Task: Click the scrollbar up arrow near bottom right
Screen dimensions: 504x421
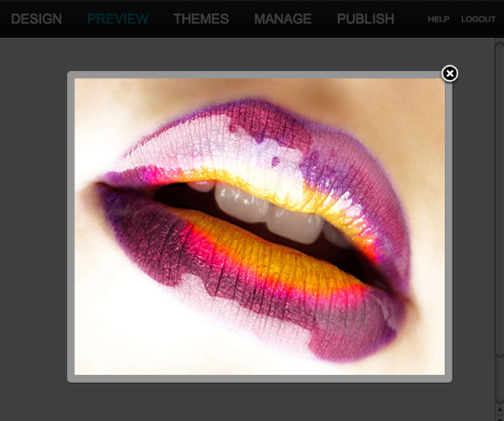Action: [500, 409]
